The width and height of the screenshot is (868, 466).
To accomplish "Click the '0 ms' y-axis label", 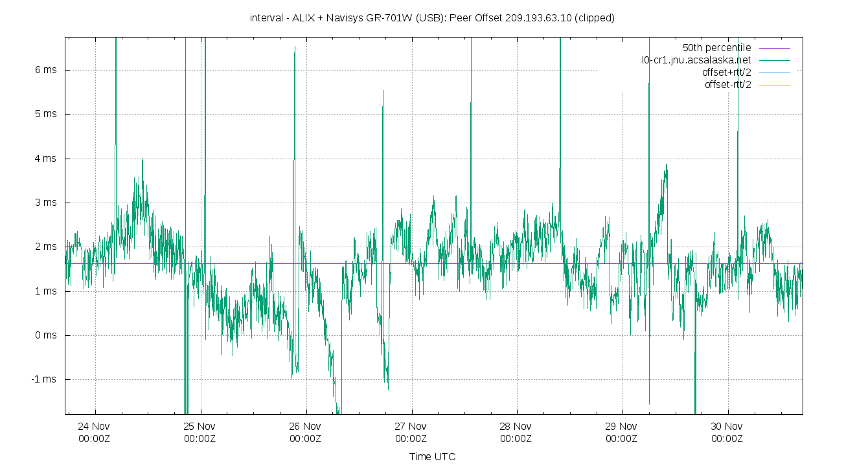I will pyautogui.click(x=45, y=335).
